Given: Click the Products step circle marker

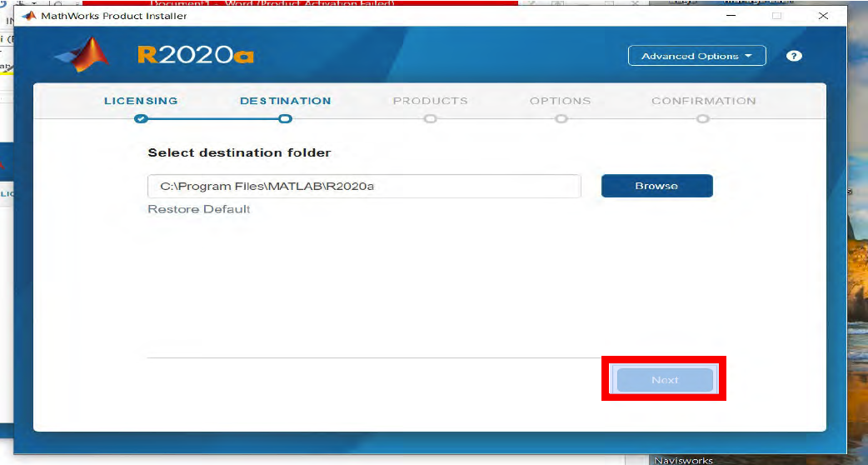Looking at the screenshot, I should 430,118.
